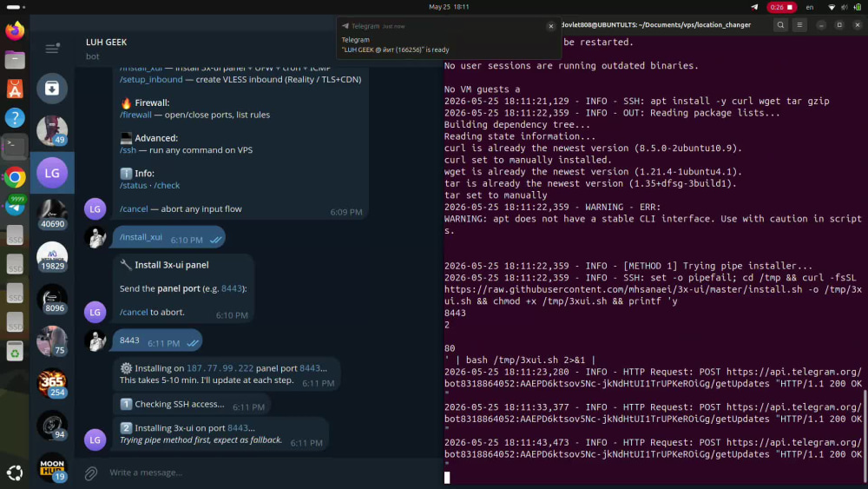
Task: Click the sent 8443 message bubble
Action: [x=157, y=340]
